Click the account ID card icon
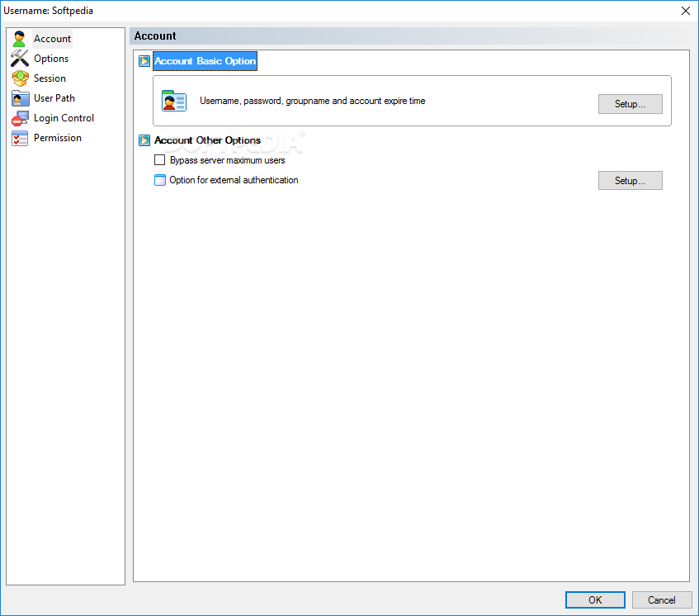This screenshot has width=699, height=616. pos(174,102)
